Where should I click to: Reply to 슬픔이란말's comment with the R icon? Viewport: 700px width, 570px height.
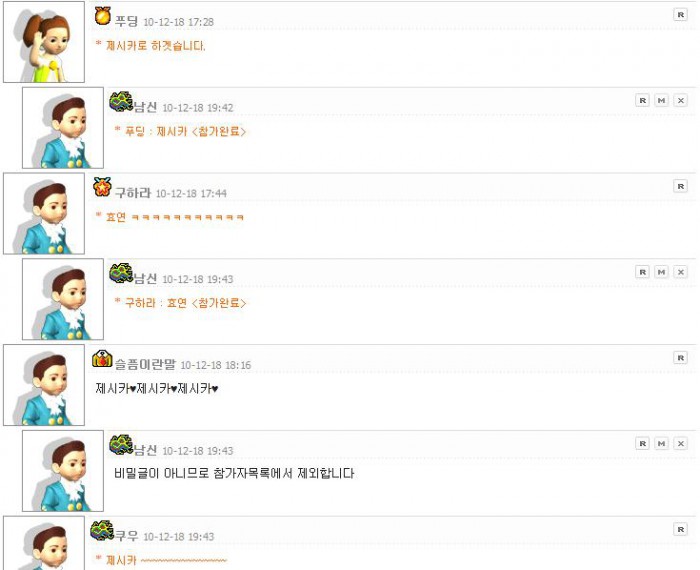680,358
